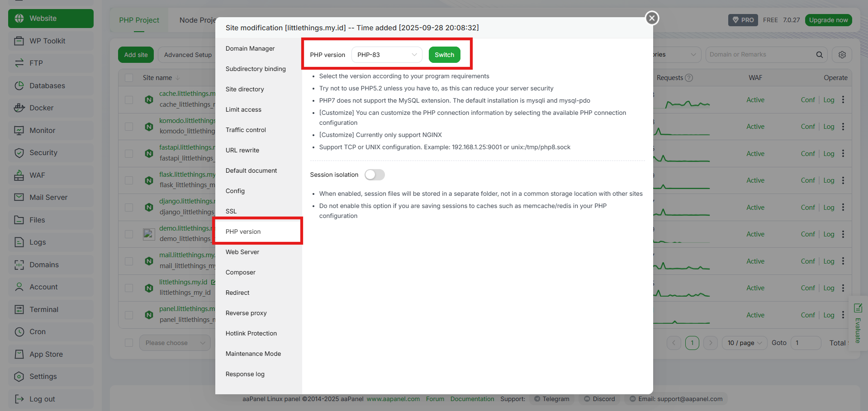The height and width of the screenshot is (411, 868).
Task: Click the Add site button
Action: 136,55
